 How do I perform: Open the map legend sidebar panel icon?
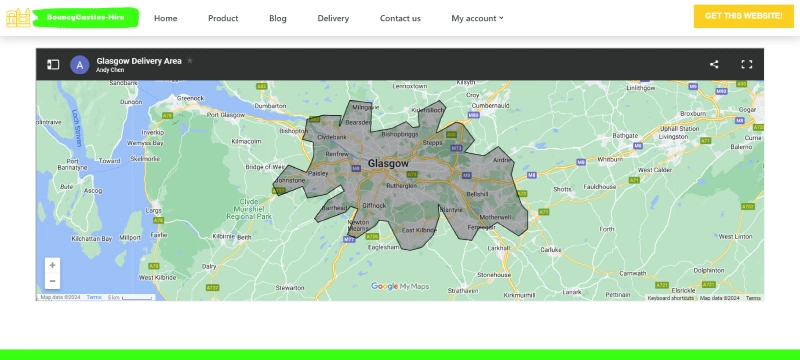pyautogui.click(x=53, y=64)
